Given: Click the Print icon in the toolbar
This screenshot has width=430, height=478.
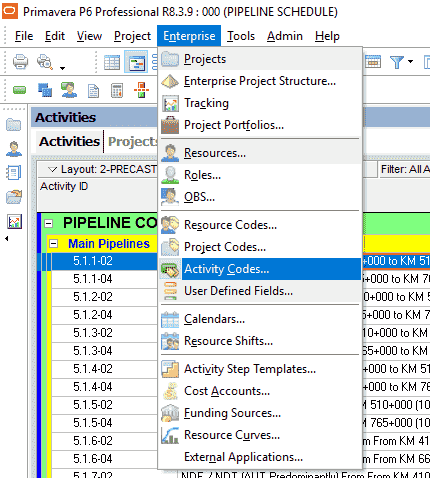Looking at the screenshot, I should (20, 62).
